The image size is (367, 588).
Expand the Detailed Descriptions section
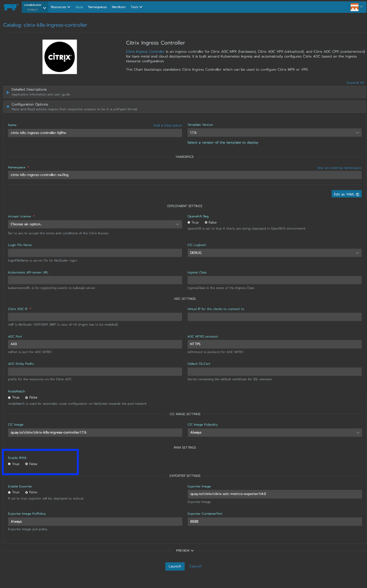pos(8,92)
